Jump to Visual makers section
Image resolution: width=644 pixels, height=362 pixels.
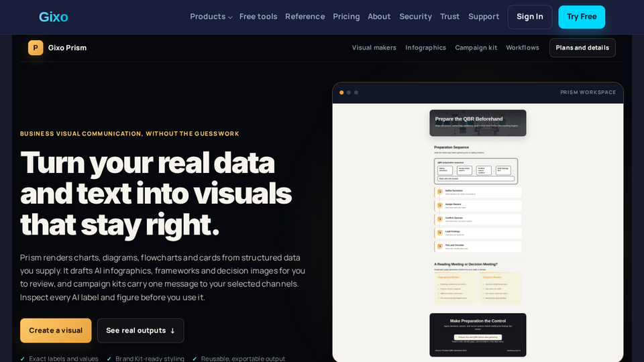pos(374,48)
